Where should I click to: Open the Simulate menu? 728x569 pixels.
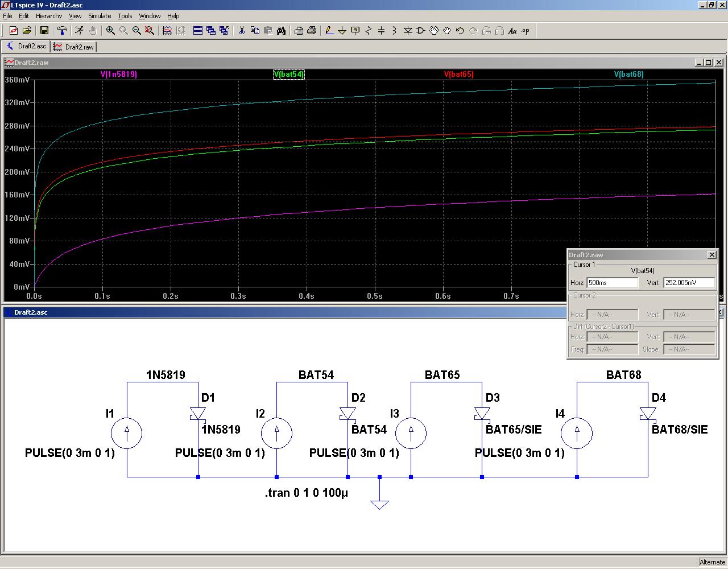(x=100, y=16)
